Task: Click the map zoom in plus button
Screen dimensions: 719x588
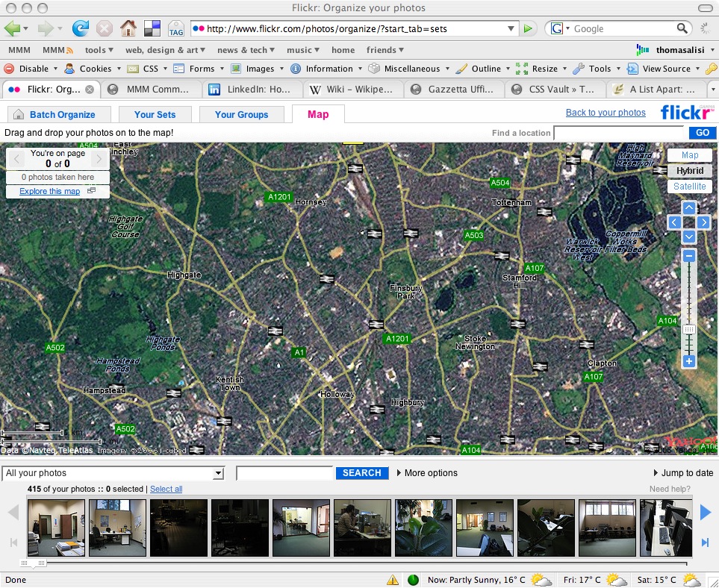Action: click(689, 361)
